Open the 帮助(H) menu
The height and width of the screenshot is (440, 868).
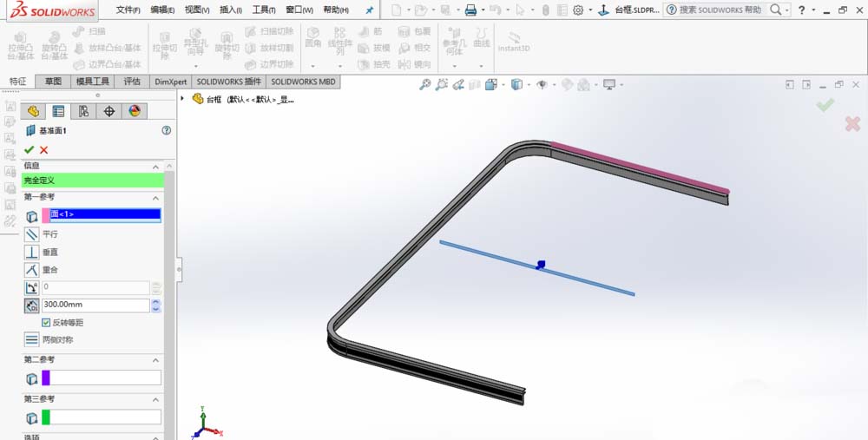[335, 10]
